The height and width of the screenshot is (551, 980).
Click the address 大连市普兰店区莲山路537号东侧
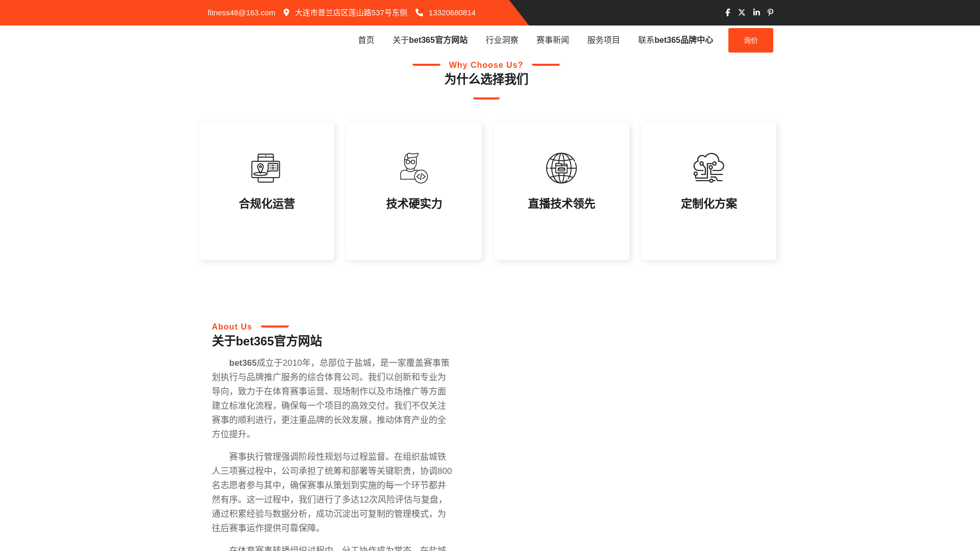pyautogui.click(x=351, y=13)
